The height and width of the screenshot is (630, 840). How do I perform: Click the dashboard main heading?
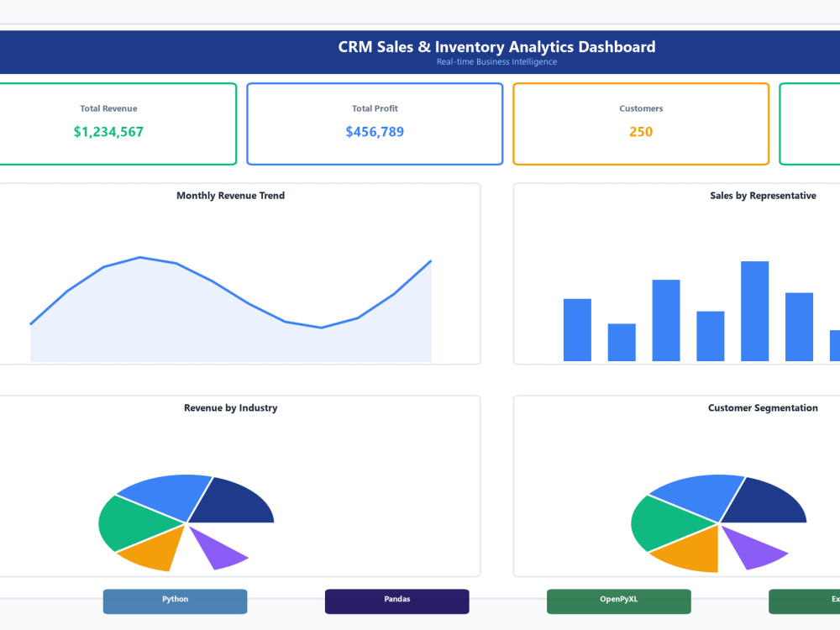(x=496, y=46)
